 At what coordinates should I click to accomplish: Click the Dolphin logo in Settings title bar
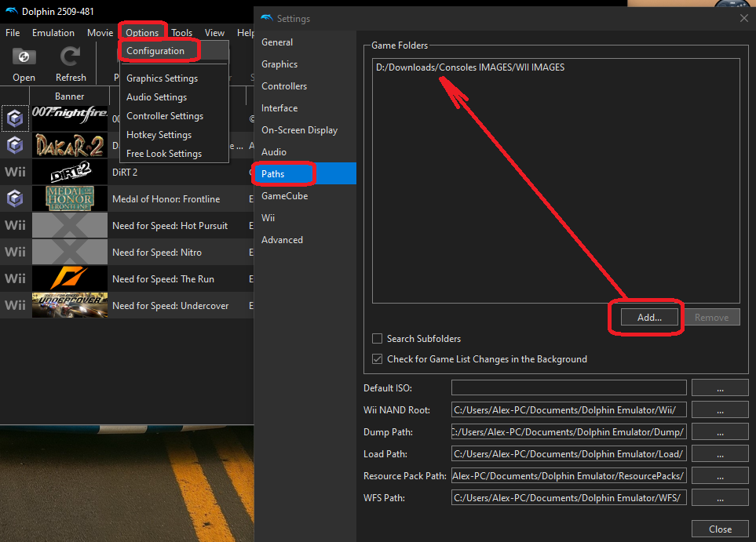(x=266, y=18)
